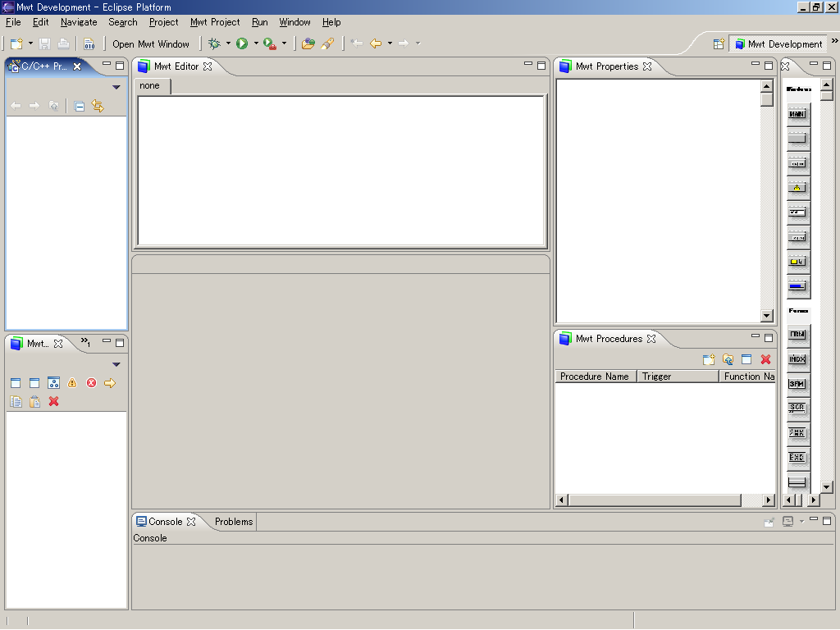840x630 pixels.
Task: Show the hidden views list next to Mwt tab
Action: pos(85,342)
